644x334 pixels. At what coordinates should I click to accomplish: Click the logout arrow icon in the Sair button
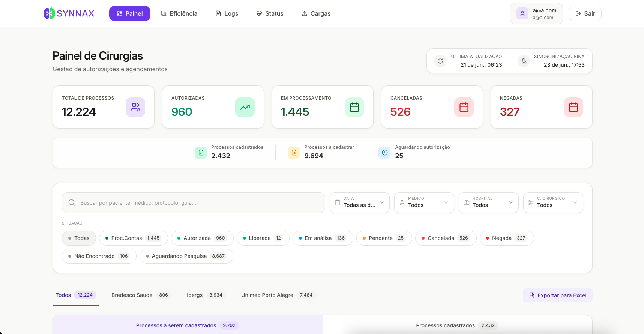(578, 13)
